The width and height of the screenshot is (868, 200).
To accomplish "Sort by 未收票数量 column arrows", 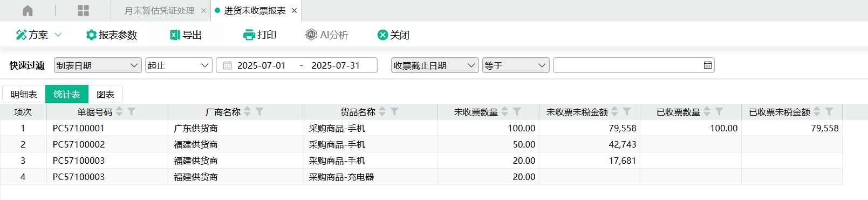I will tap(505, 111).
